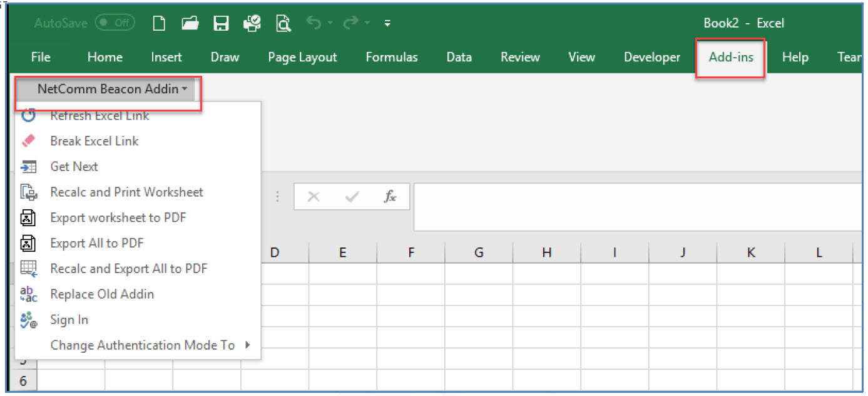The width and height of the screenshot is (868, 396).
Task: Select row 6 header
Action: pyautogui.click(x=23, y=380)
